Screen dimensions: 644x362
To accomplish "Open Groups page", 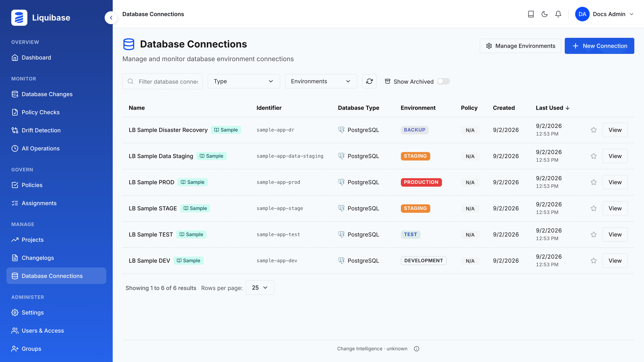I will [x=56, y=349].
